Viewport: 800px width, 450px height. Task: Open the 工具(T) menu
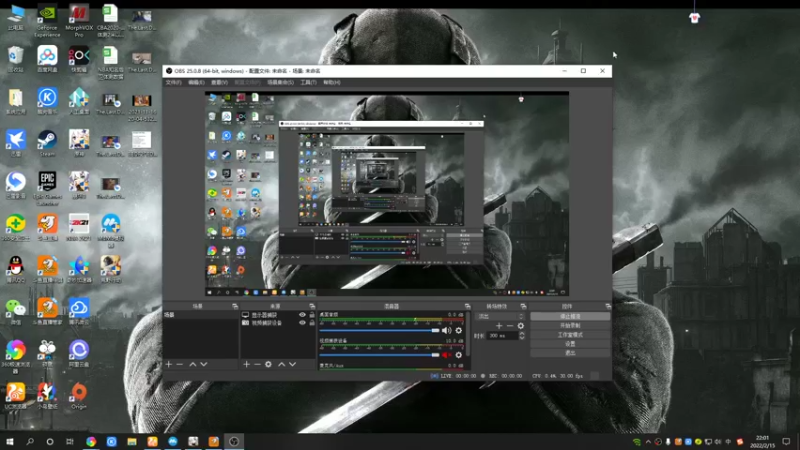308,82
